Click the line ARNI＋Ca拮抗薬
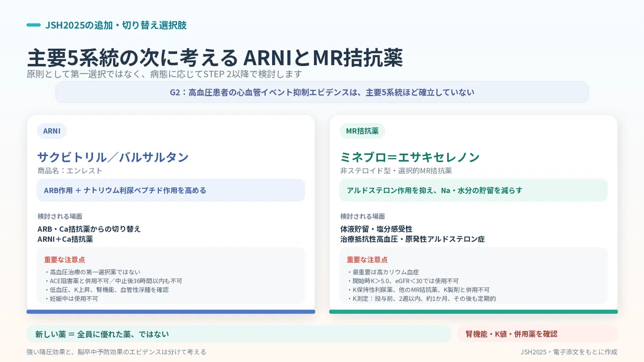Screen dimensions: 644x362 [x=65, y=239]
